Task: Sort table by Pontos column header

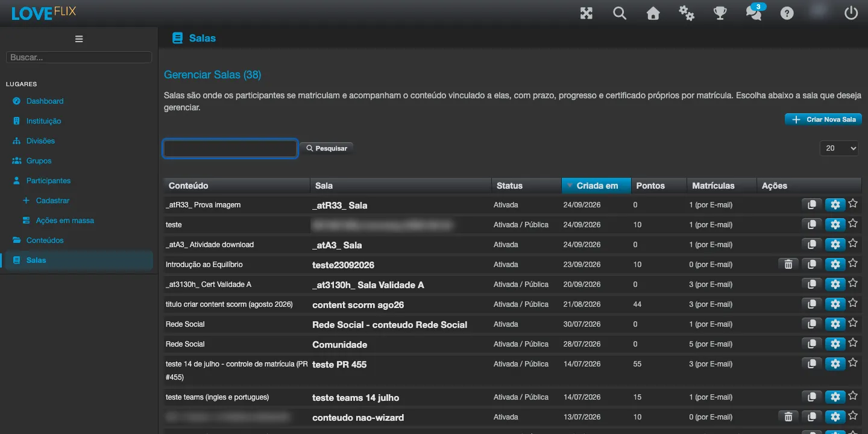Action: pos(659,186)
